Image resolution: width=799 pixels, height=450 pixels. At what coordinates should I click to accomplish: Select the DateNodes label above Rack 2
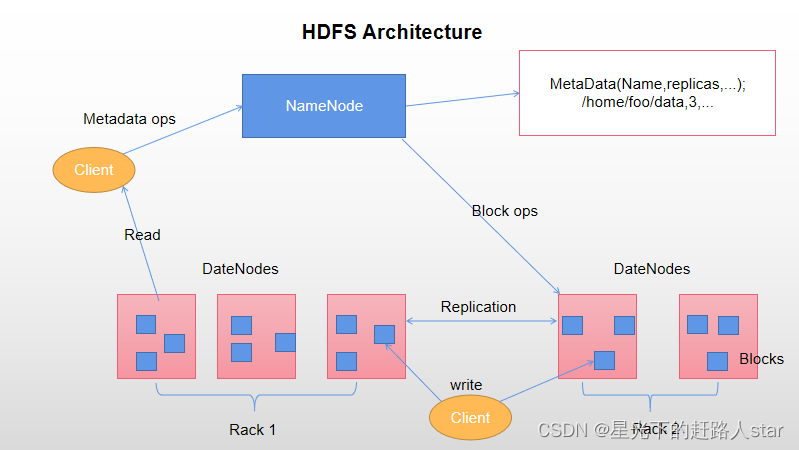tap(652, 269)
